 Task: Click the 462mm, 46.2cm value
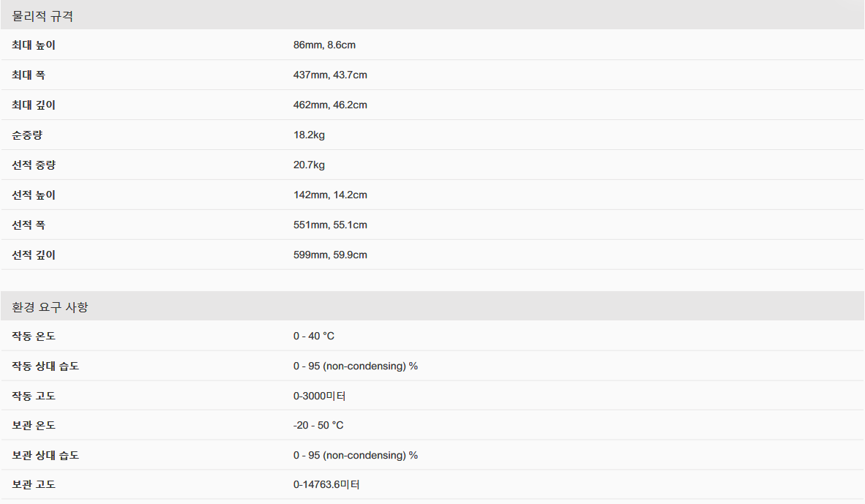(330, 105)
